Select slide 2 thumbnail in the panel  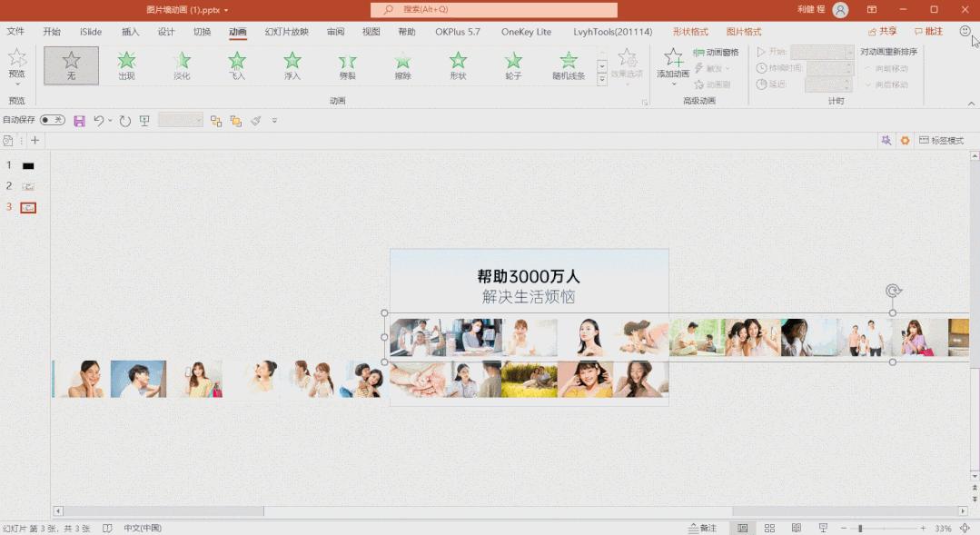coord(26,185)
